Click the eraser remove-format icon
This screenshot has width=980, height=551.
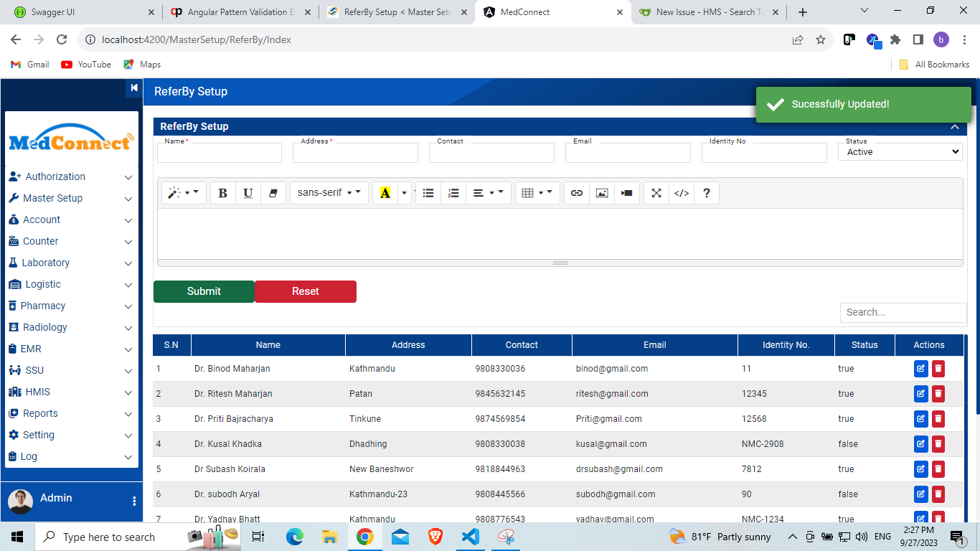pos(273,193)
